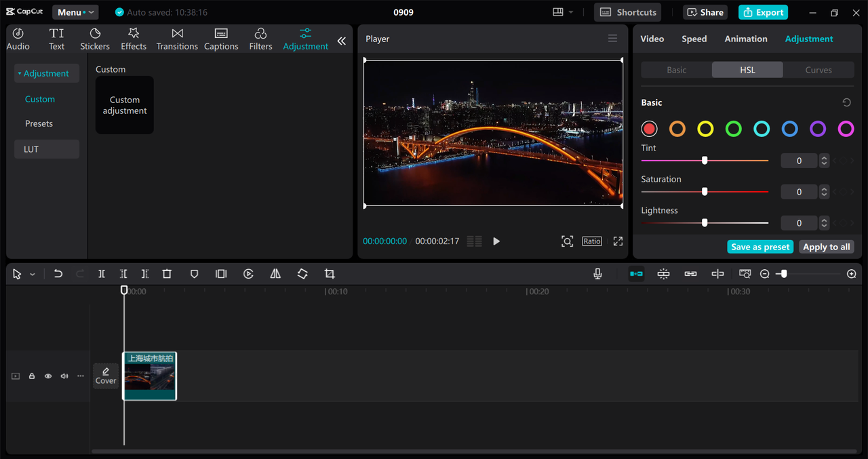Click the Share button
868x459 pixels.
click(705, 12)
